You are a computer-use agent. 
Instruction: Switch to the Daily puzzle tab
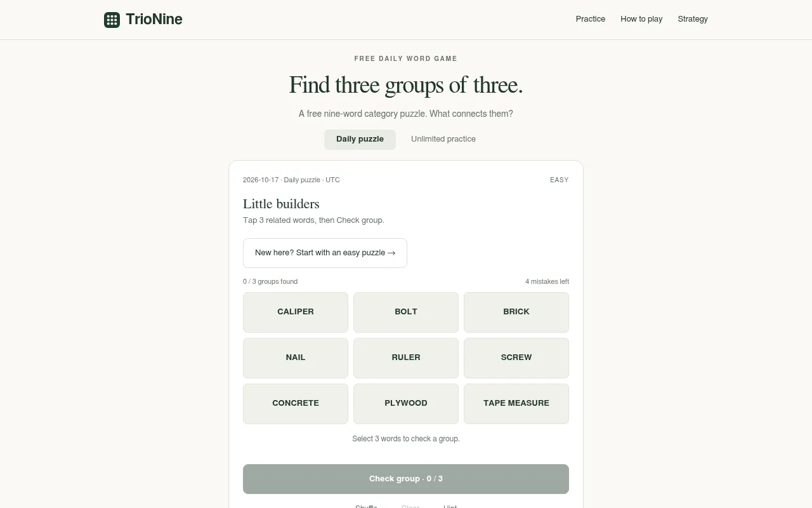point(360,139)
